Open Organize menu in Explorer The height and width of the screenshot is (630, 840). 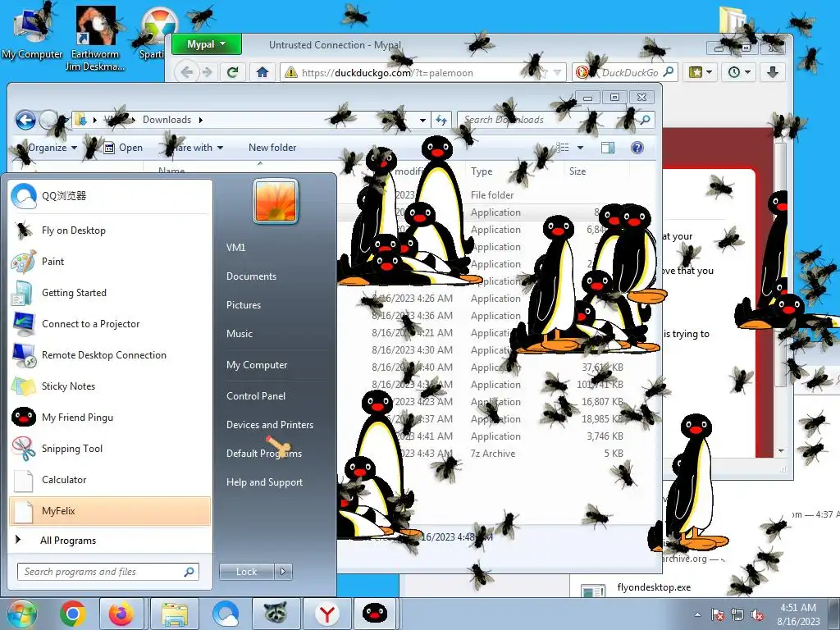click(x=52, y=148)
